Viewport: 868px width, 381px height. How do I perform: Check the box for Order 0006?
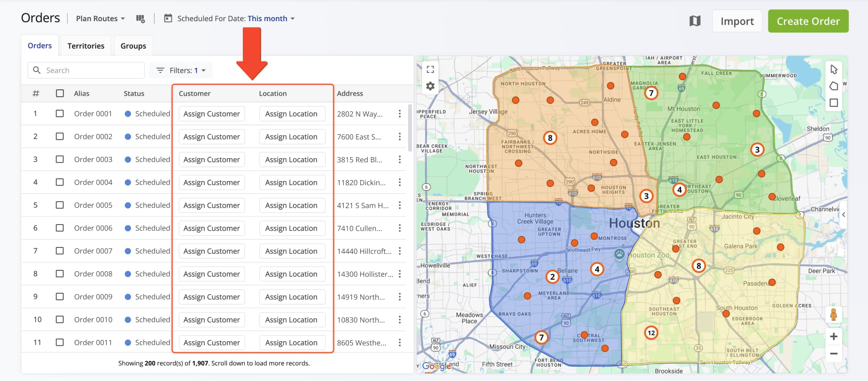pos(60,228)
